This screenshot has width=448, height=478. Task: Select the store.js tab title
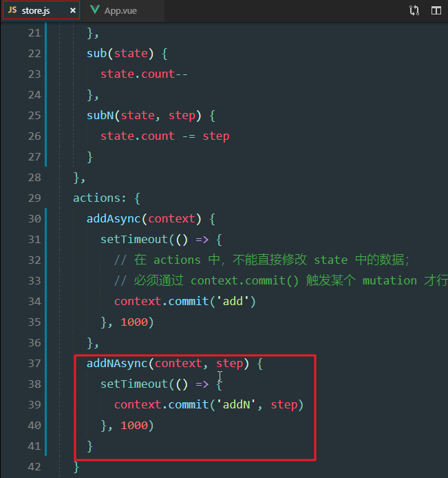pyautogui.click(x=36, y=11)
